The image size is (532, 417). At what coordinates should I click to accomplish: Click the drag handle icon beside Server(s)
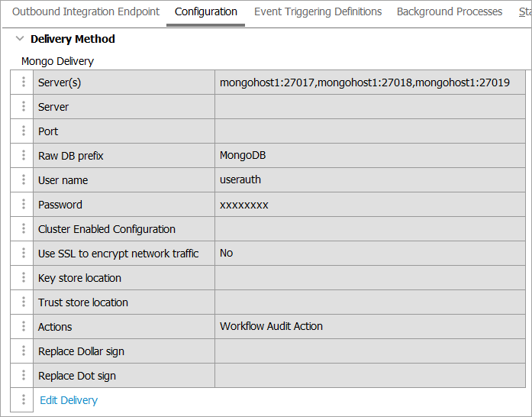coord(23,82)
